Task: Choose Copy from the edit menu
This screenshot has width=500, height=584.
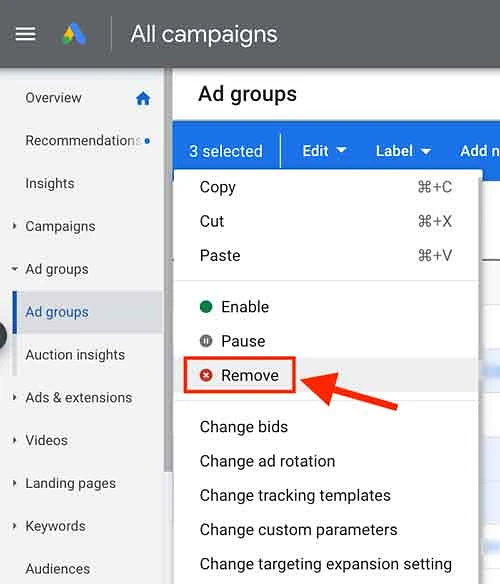Action: 326,187
